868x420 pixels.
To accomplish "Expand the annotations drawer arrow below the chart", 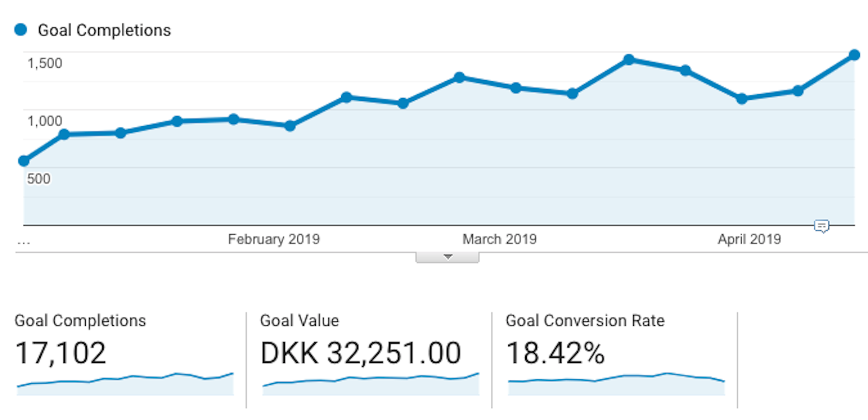I will 448,257.
